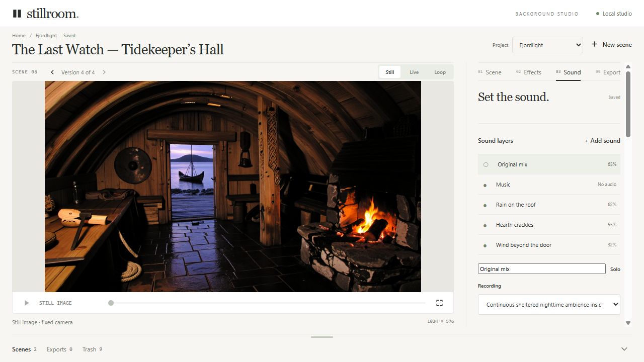Open the Effects tab
The width and height of the screenshot is (644, 362).
coord(529,72)
